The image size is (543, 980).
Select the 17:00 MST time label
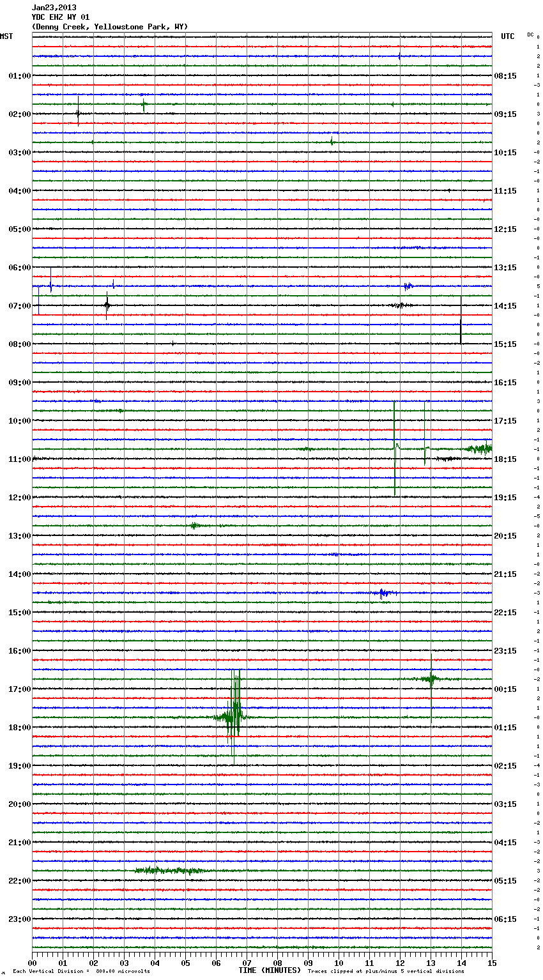pos(20,689)
